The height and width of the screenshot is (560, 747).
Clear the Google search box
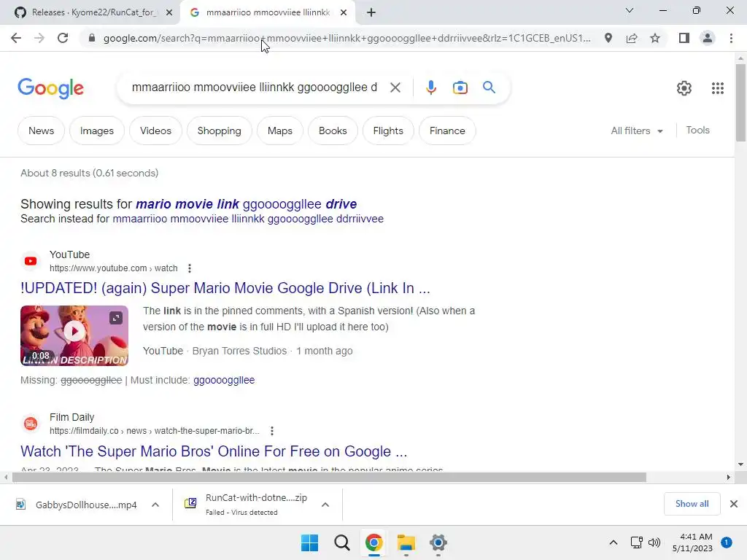395,87
